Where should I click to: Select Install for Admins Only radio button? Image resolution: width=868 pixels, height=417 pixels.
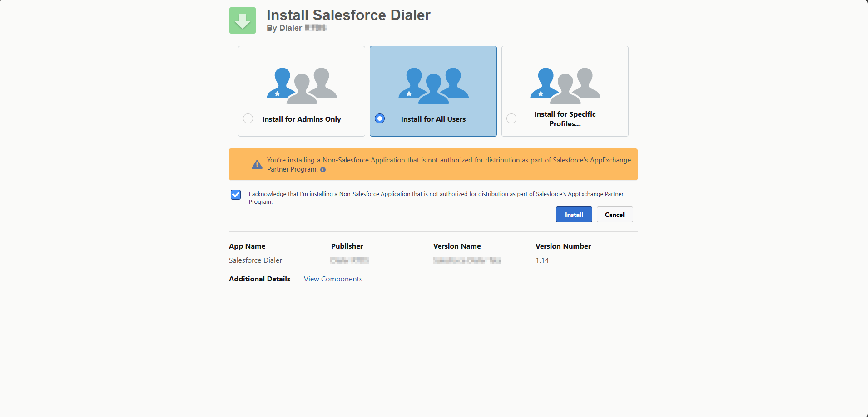tap(248, 118)
